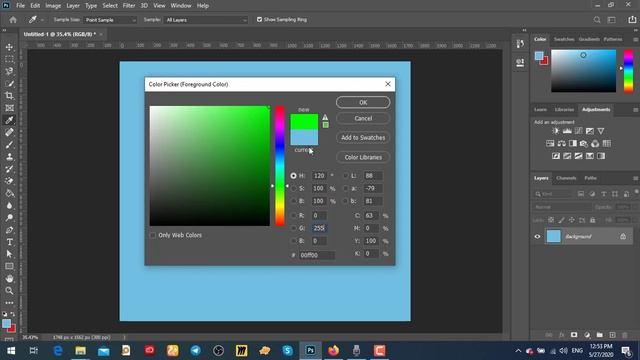Viewport: 640px width, 360px height.
Task: Select the Lasso tool
Action: click(x=9, y=71)
